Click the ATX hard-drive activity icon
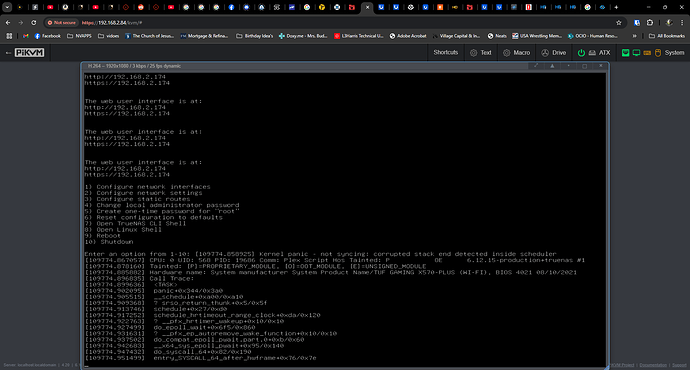This screenshot has height=370, width=690. tap(592, 53)
